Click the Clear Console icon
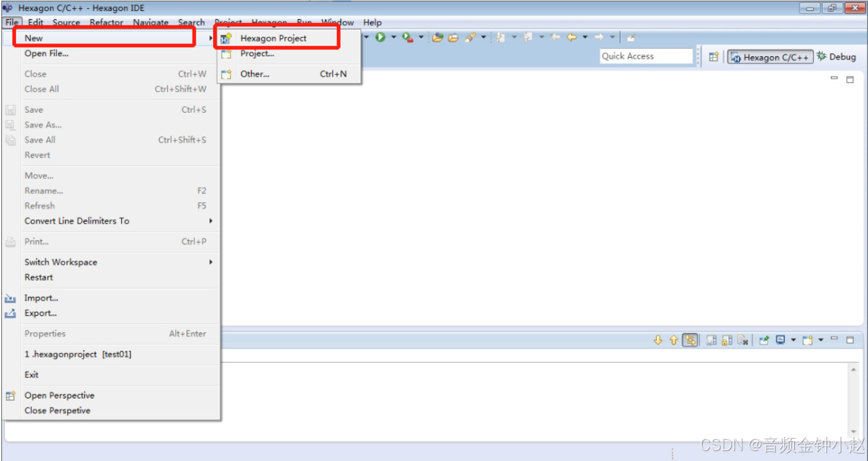This screenshot has width=868, height=461. point(742,340)
